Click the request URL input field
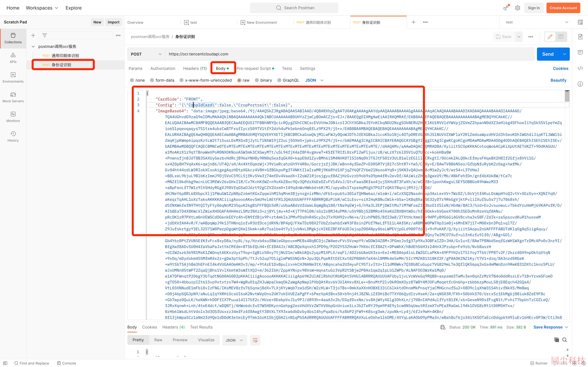 click(349, 54)
